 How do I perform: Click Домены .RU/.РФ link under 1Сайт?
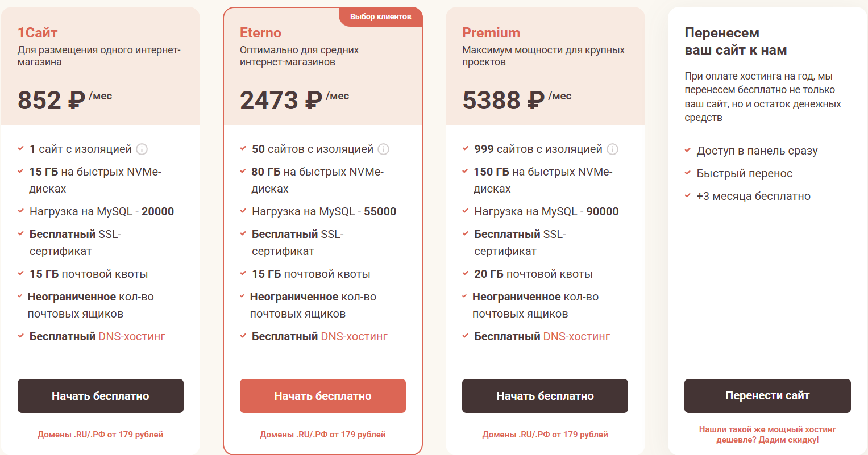coord(101,435)
